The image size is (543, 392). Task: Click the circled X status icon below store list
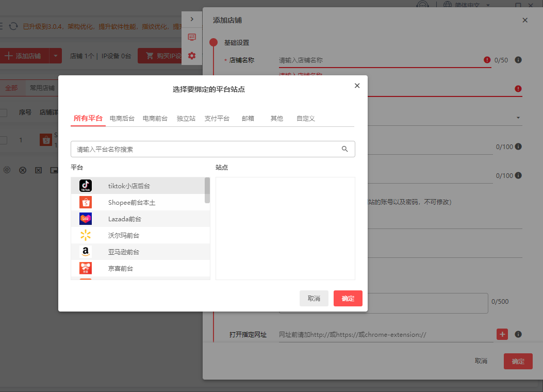[x=23, y=170]
